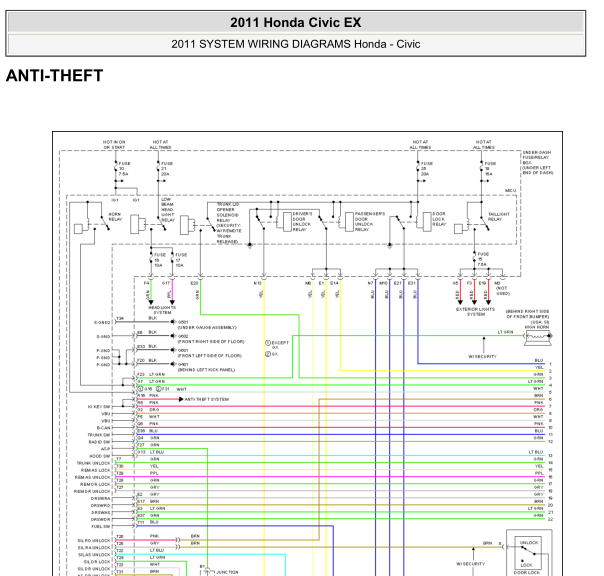
Task: Click the FUSE 15 7.5A label
Action: coord(483,259)
